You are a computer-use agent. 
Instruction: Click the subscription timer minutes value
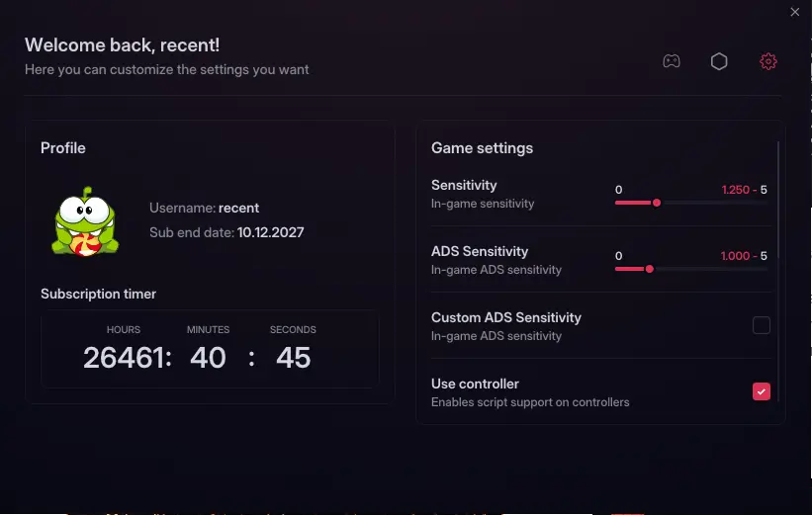point(208,357)
